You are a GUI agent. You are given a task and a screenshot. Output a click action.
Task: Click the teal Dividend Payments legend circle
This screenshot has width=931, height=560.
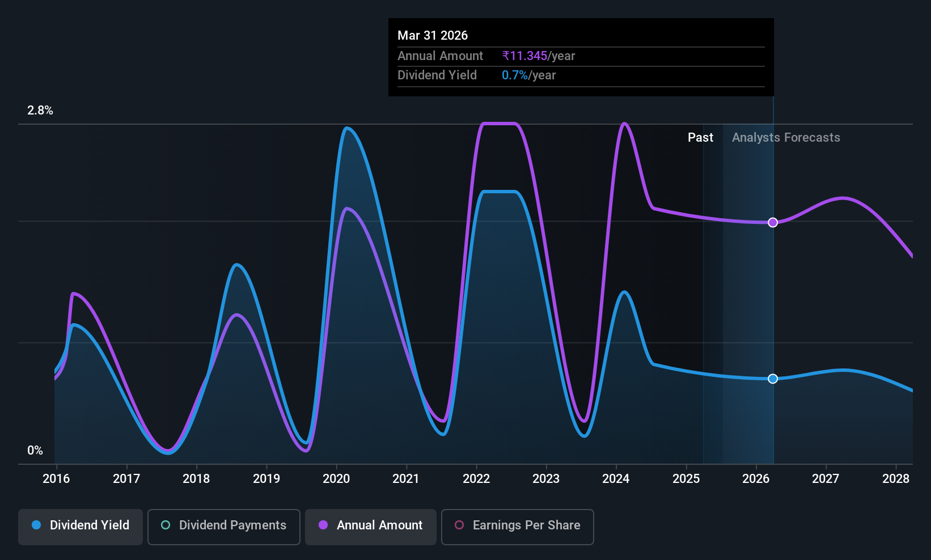[x=166, y=525]
